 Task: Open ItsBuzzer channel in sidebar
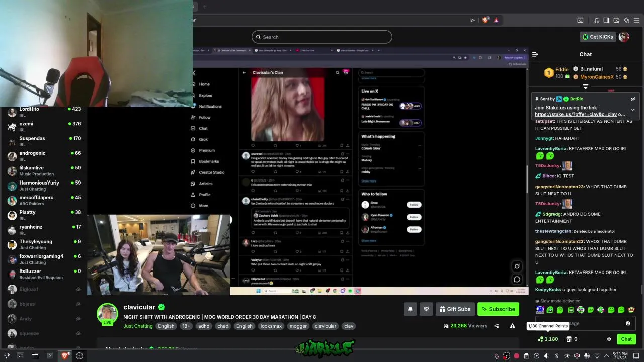coord(44,274)
